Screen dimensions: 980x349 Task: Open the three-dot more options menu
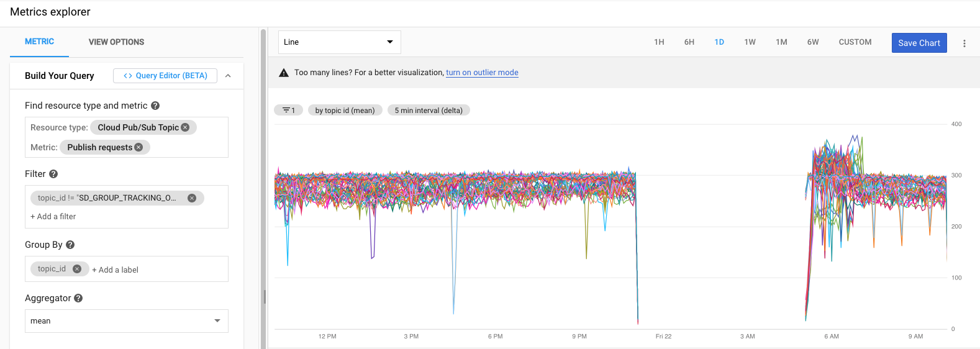point(964,43)
